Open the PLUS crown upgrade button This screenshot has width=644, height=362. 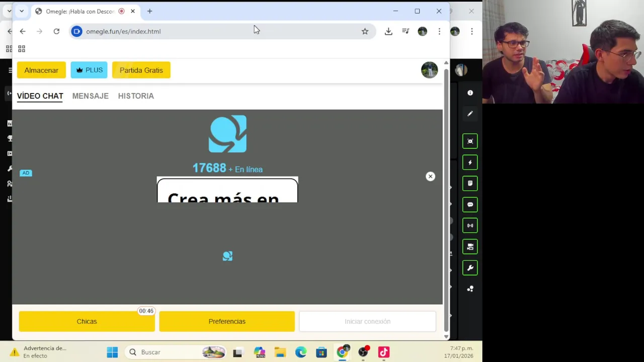89,70
